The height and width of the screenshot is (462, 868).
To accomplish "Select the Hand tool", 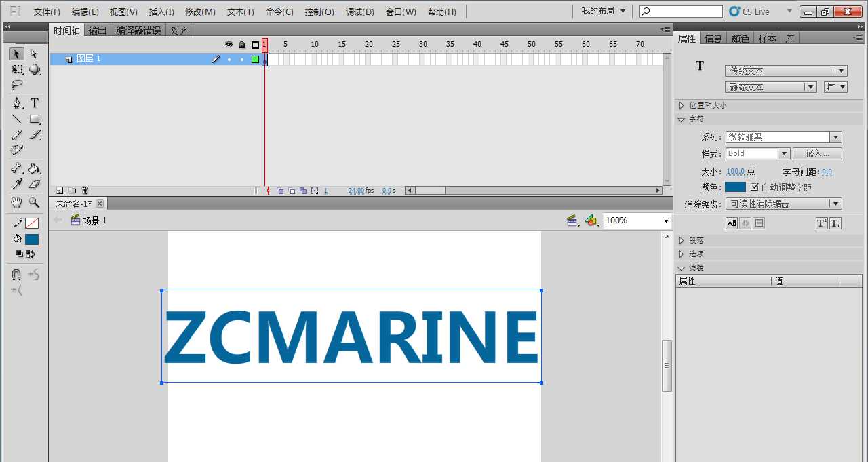I will point(17,202).
